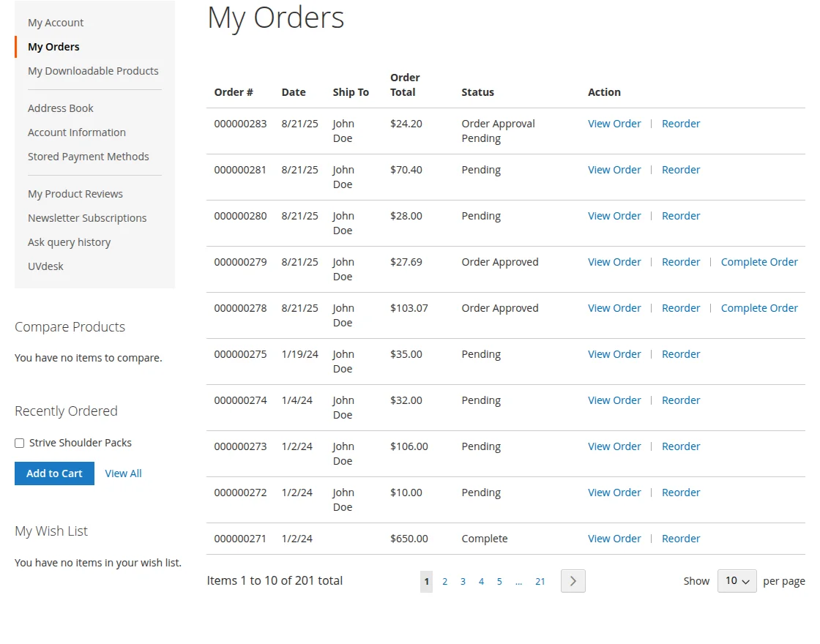820x644 pixels.
Task: Complete Order for order 000000279
Action: click(759, 261)
